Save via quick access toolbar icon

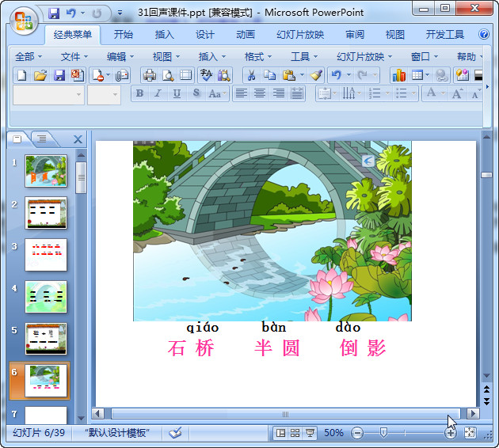click(54, 13)
